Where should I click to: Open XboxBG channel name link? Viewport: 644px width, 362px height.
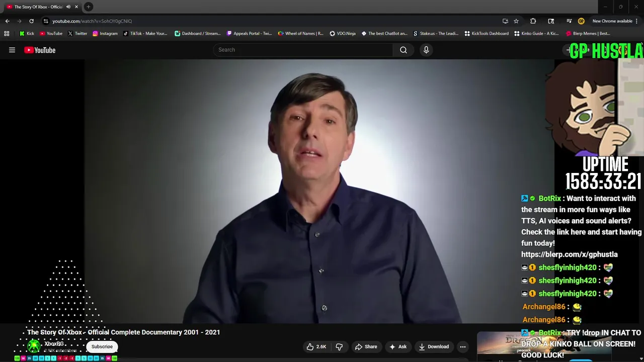pos(54,344)
